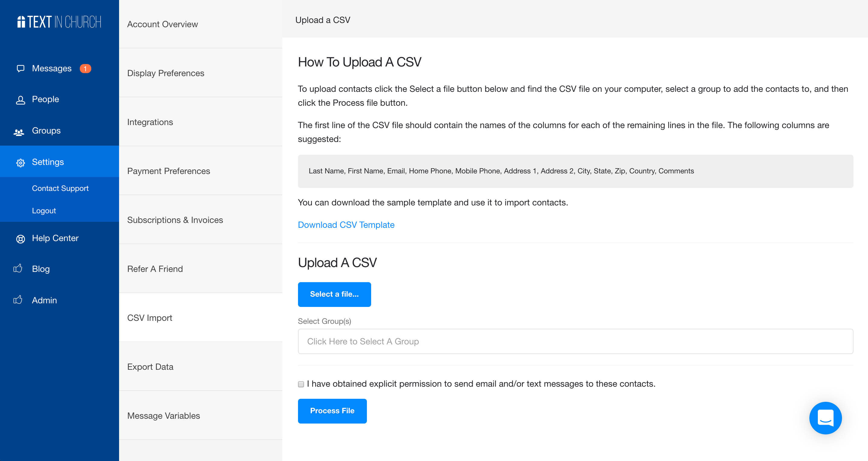
Task: Click the Groups people icon
Action: click(19, 132)
